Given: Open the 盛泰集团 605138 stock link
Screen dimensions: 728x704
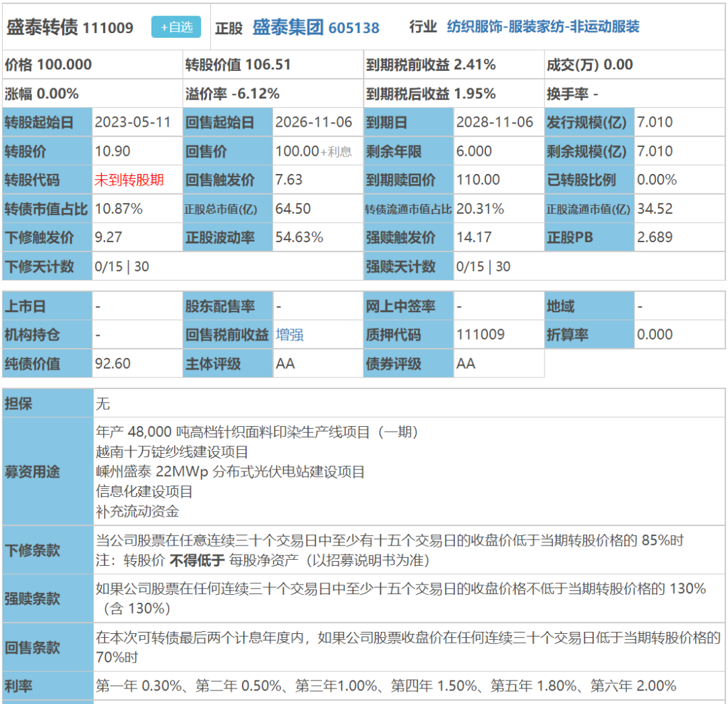Looking at the screenshot, I should pyautogui.click(x=315, y=28).
